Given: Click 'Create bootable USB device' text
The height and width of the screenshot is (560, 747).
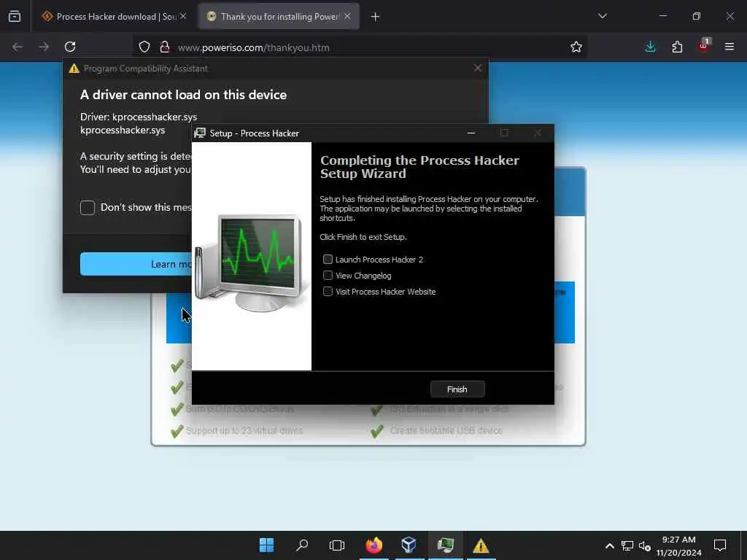Looking at the screenshot, I should click(446, 430).
